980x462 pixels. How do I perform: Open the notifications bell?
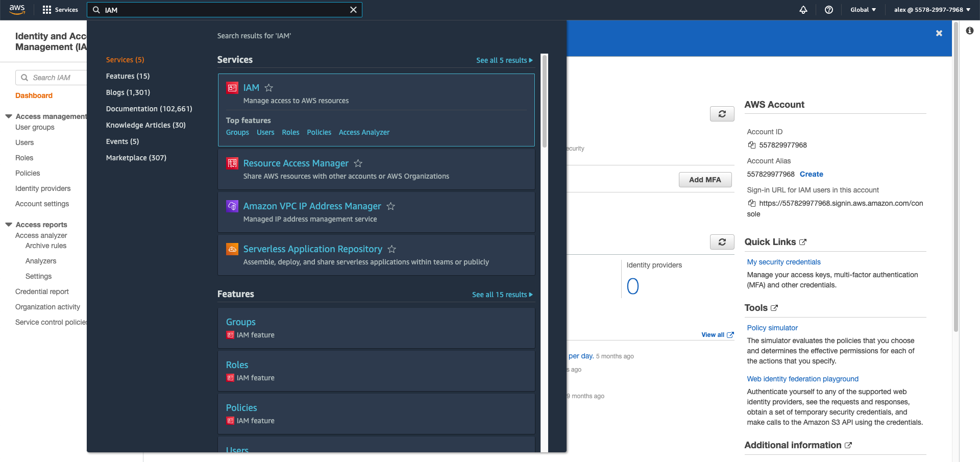(803, 10)
